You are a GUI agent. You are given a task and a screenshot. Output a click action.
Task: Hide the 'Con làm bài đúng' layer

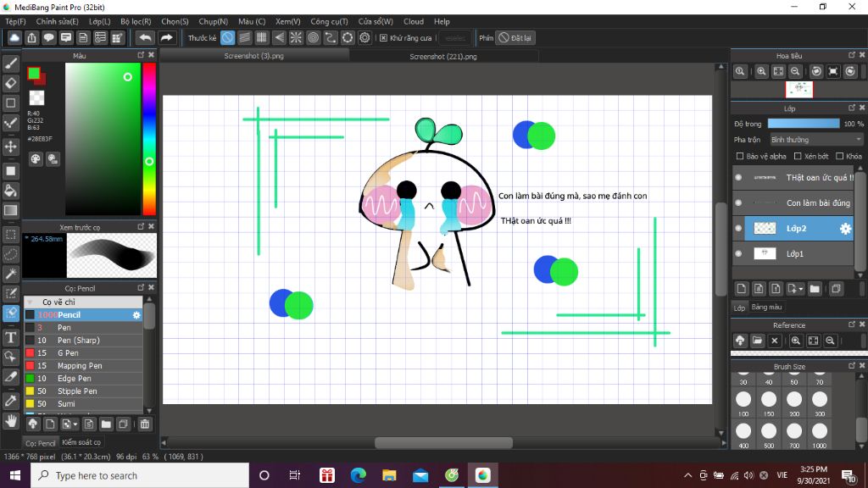738,203
